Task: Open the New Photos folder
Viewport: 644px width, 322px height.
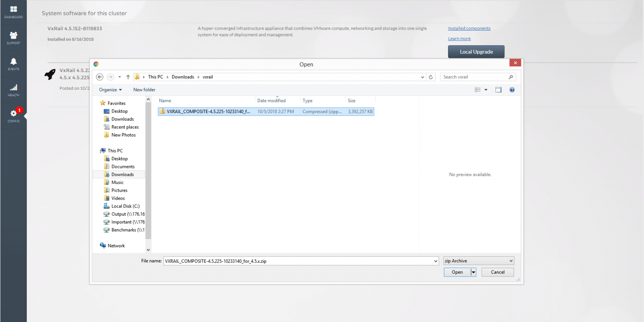Action: click(120, 135)
